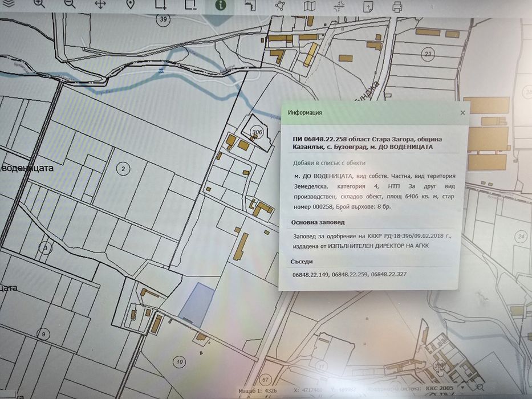The image size is (532, 399).
Task: Click the circled 39 block label
Action: click(163, 19)
